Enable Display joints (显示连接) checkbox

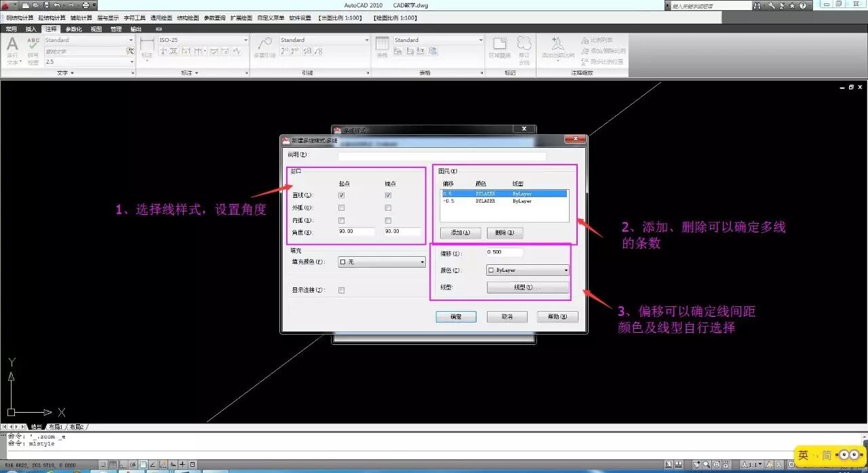coord(341,290)
